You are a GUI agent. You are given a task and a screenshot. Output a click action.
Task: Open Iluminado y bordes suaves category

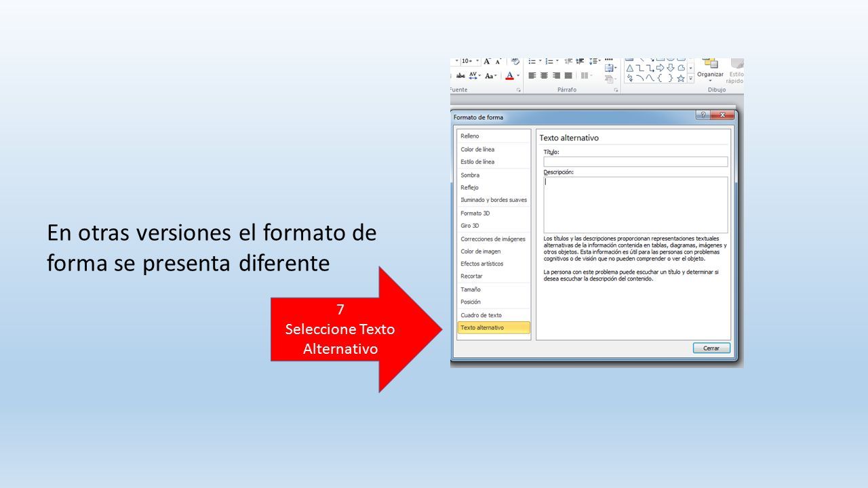(494, 200)
